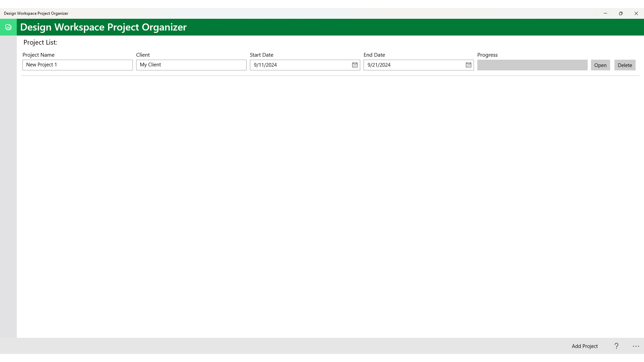644x362 pixels.
Task: Select the End Date text 9/21/2024
Action: (379, 65)
